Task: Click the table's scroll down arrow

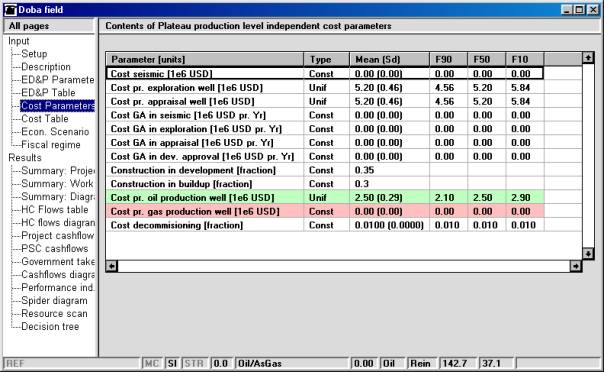Action: 587,254
